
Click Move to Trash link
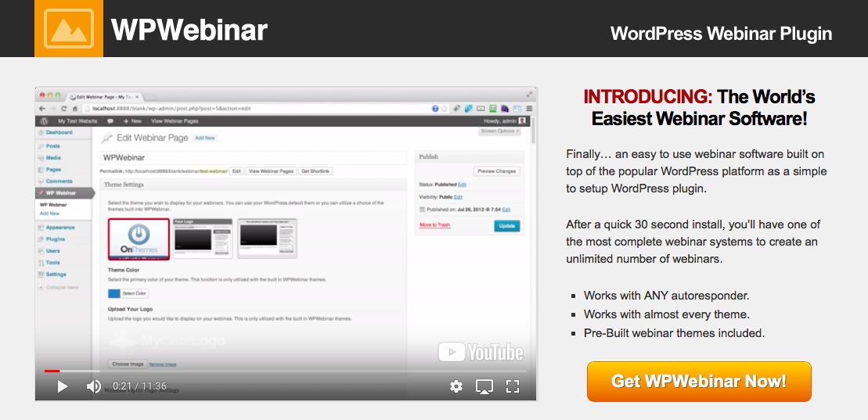pyautogui.click(x=434, y=225)
